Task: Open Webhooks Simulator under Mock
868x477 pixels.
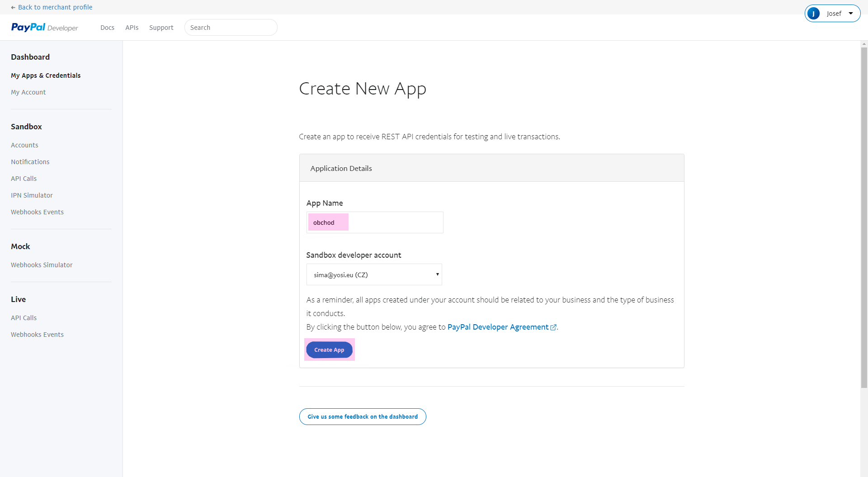Action: [x=42, y=265]
